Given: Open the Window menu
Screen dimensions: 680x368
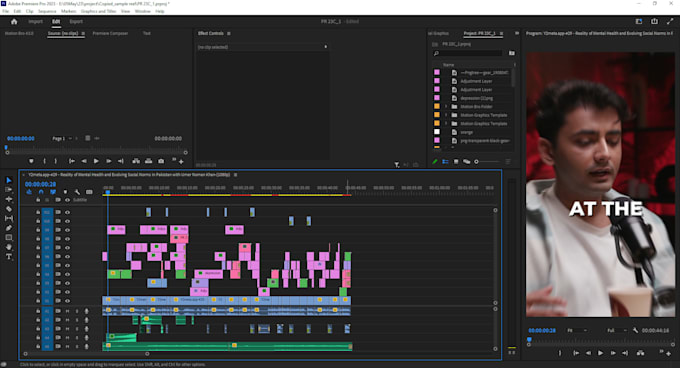Looking at the screenshot, I should pos(143,11).
